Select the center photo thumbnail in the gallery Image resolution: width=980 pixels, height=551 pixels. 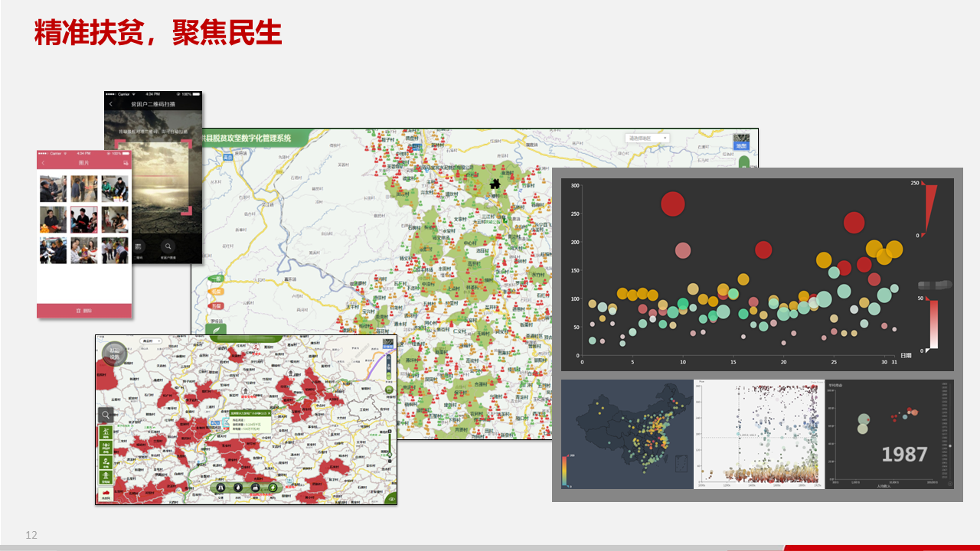pos(84,220)
